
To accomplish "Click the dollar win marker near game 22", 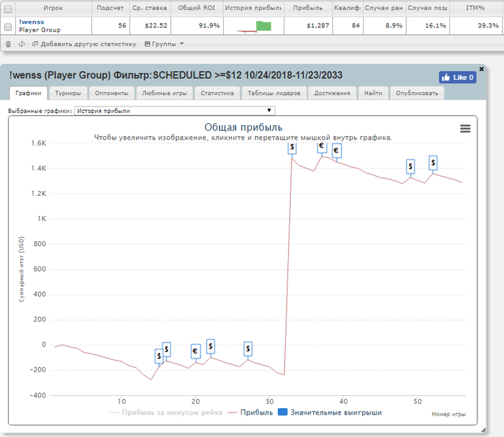I will pos(210,346).
